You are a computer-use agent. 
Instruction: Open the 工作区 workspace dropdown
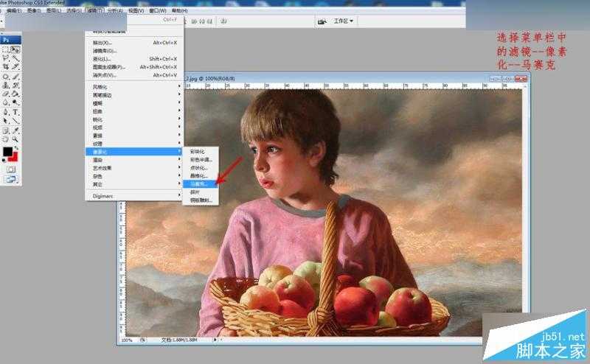point(343,21)
